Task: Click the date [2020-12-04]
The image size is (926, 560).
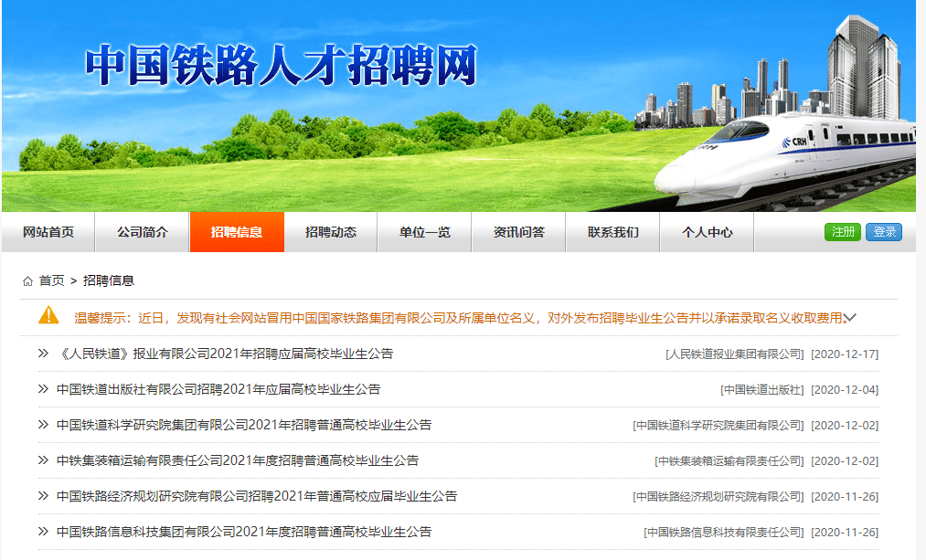Action: coord(845,389)
